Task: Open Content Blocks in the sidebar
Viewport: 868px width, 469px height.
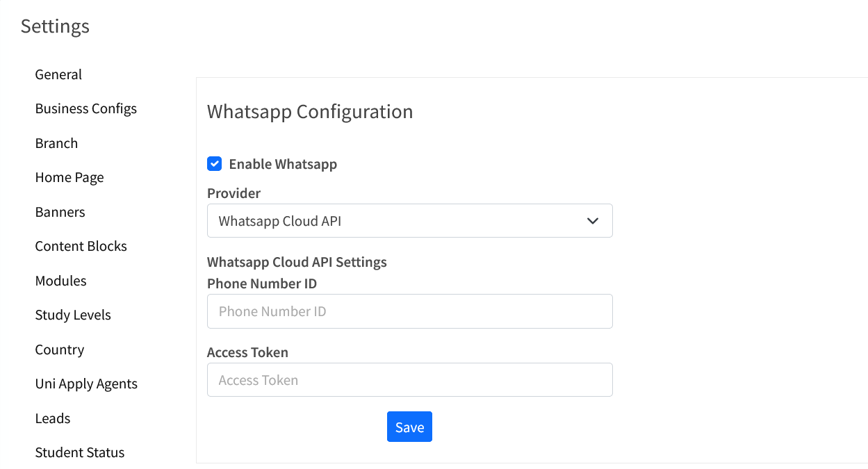Action: coord(81,246)
